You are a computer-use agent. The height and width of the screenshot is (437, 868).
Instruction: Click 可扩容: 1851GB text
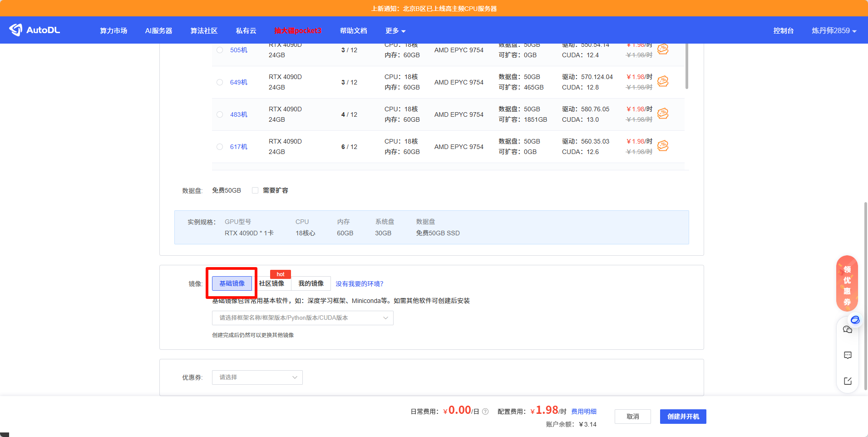(x=523, y=119)
